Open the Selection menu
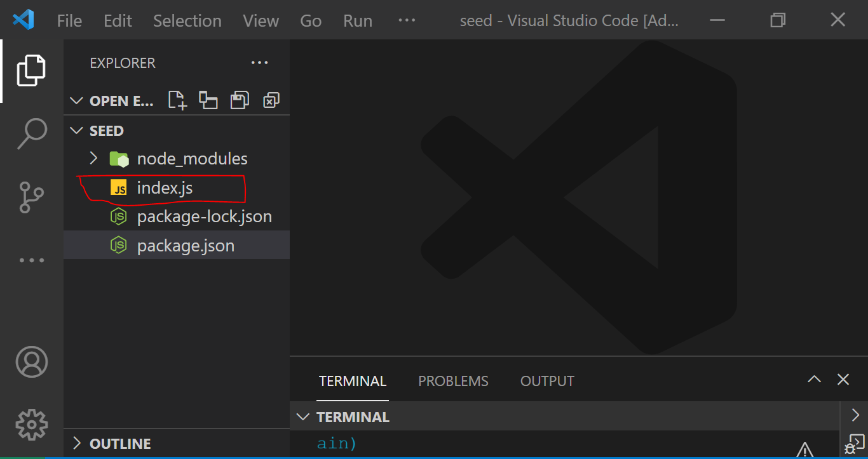This screenshot has width=868, height=459. (187, 21)
